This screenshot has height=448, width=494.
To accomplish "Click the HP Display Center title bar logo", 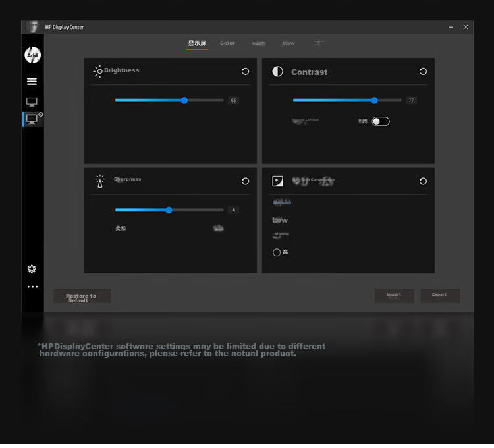I will (x=32, y=27).
